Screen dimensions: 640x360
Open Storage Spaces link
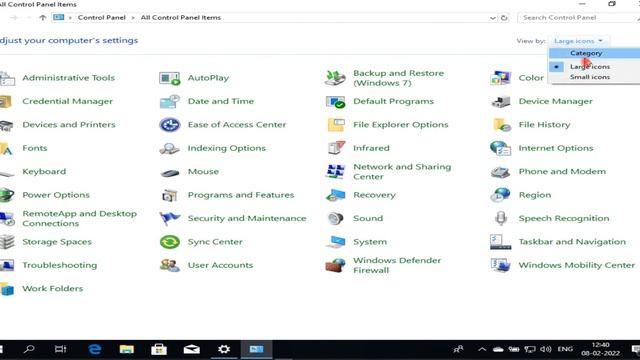click(x=57, y=242)
